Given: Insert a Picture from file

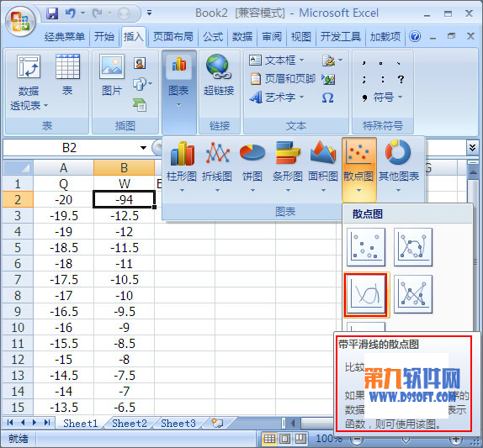Looking at the screenshot, I should [x=112, y=75].
